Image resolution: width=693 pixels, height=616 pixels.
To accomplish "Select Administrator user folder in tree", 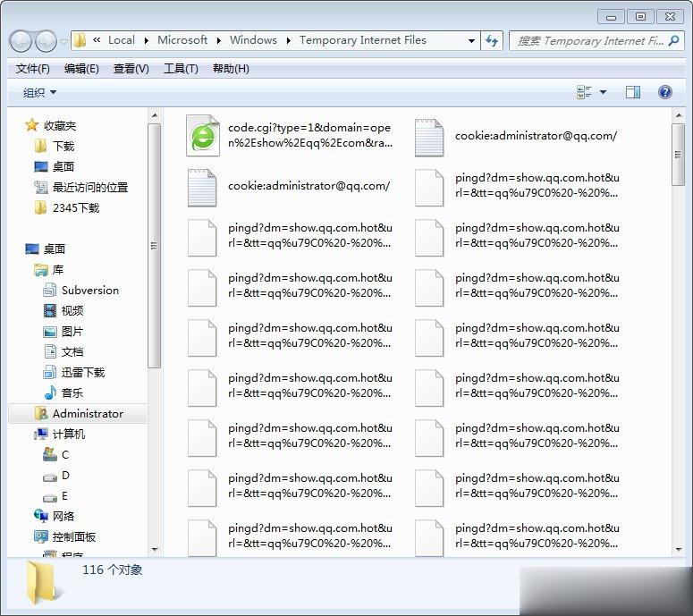I will tap(79, 414).
